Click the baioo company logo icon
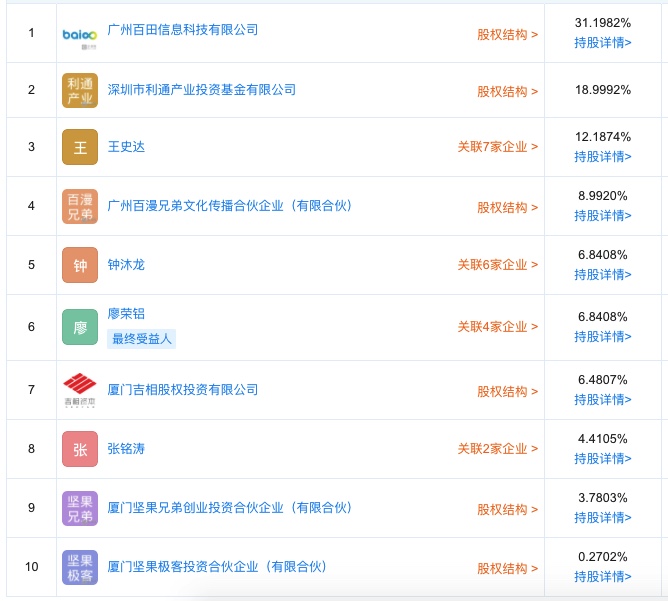Viewport: 668px width, 601px height. tap(80, 37)
